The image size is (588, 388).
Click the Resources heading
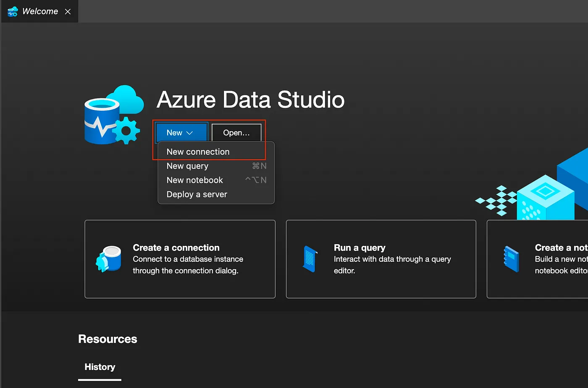(x=108, y=339)
